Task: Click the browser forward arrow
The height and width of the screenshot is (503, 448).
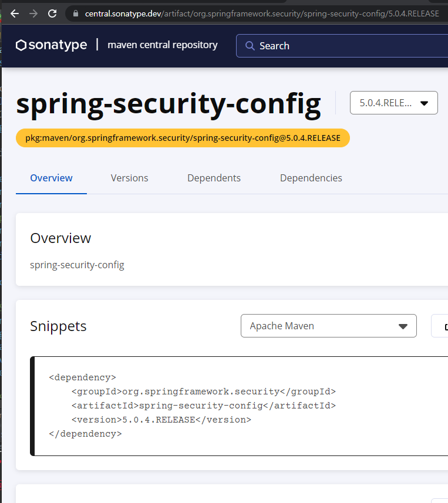Action: [x=33, y=13]
